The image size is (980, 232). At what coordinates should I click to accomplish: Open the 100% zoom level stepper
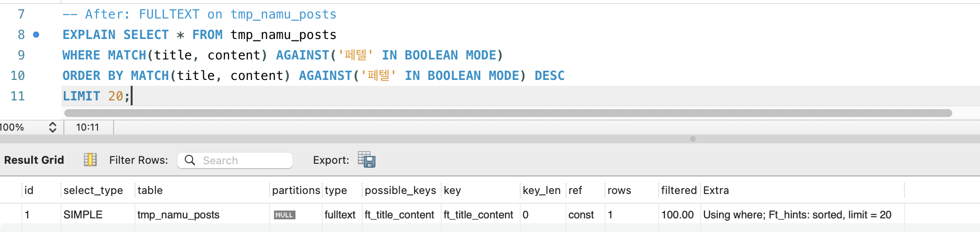click(x=53, y=127)
